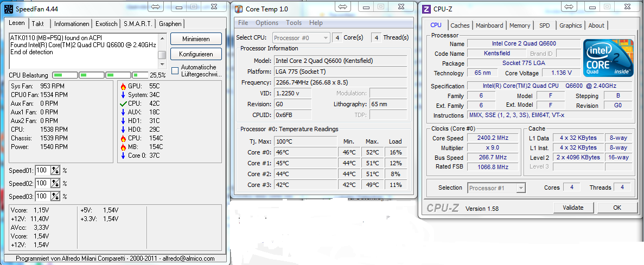Image resolution: width=644 pixels, height=265 pixels.
Task: Click the Core Temp thermometer title icon
Action: tap(238, 8)
